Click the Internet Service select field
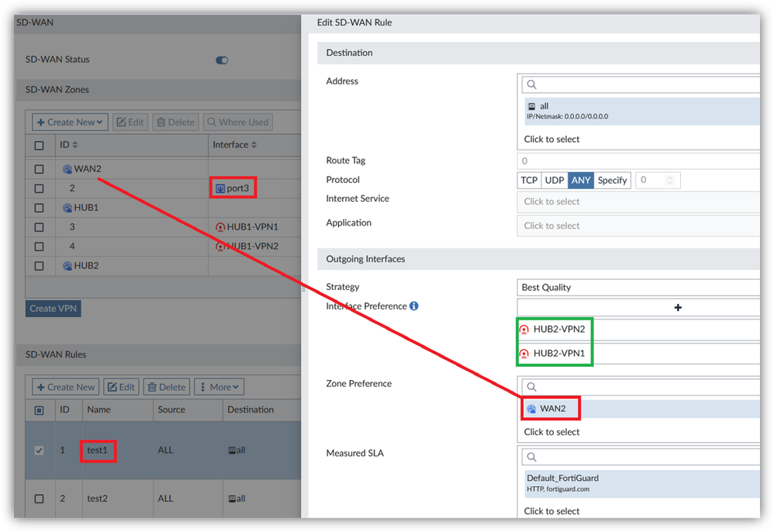The image size is (774, 532). [638, 202]
